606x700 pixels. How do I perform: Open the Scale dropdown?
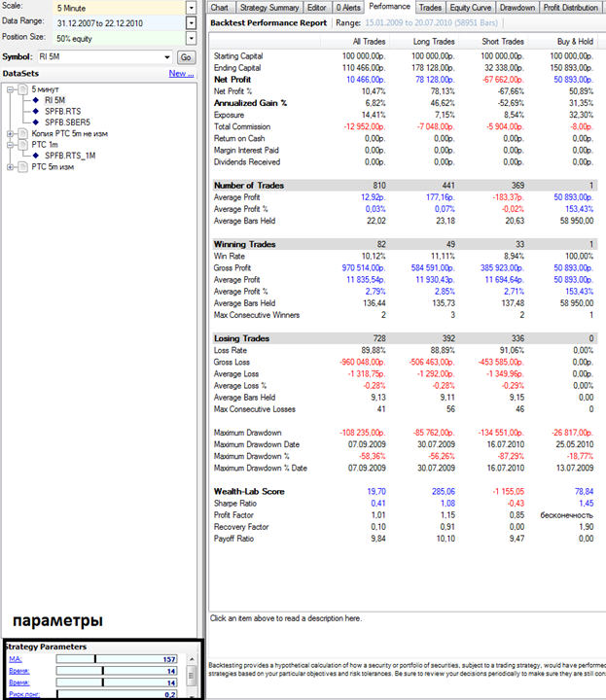pos(193,7)
